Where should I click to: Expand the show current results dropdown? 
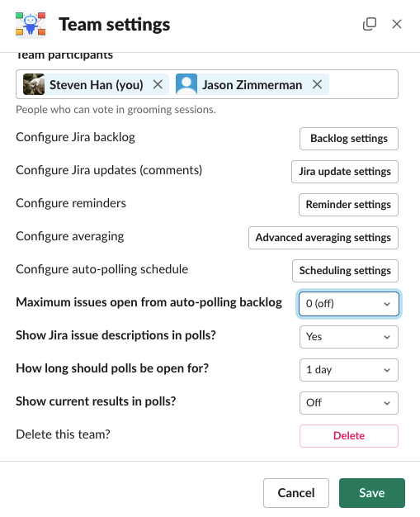(x=349, y=402)
